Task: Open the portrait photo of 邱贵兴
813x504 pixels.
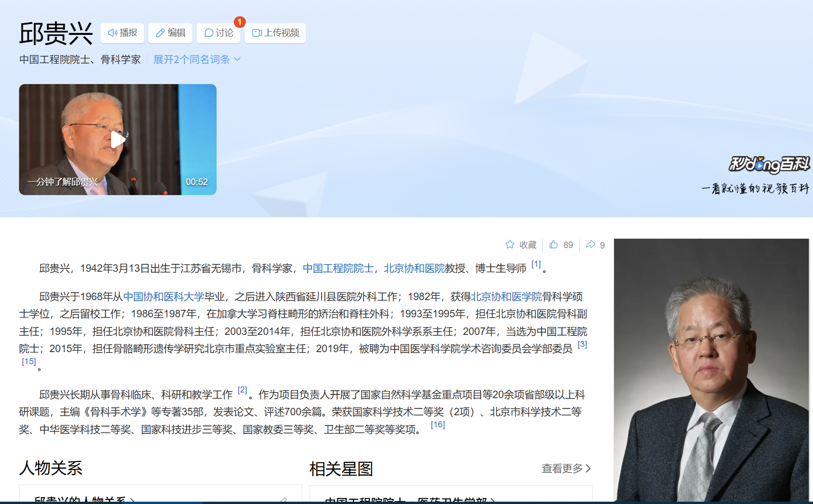Action: (712, 370)
